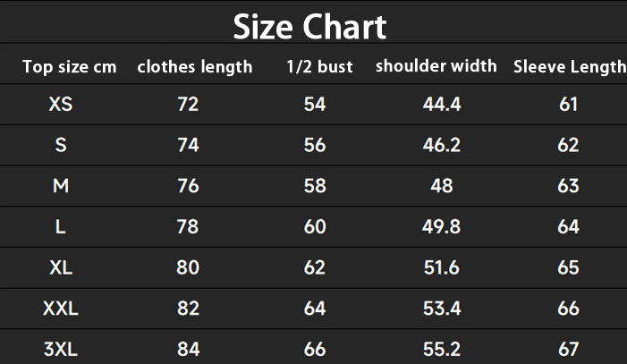Select the XXL size row label
The image size is (627, 364).
[x=61, y=309]
